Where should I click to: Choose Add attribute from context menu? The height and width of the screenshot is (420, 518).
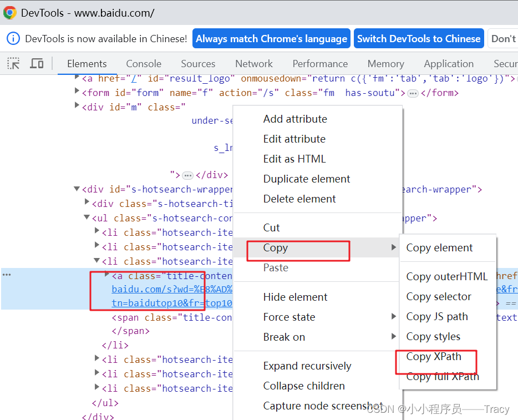pyautogui.click(x=318, y=119)
